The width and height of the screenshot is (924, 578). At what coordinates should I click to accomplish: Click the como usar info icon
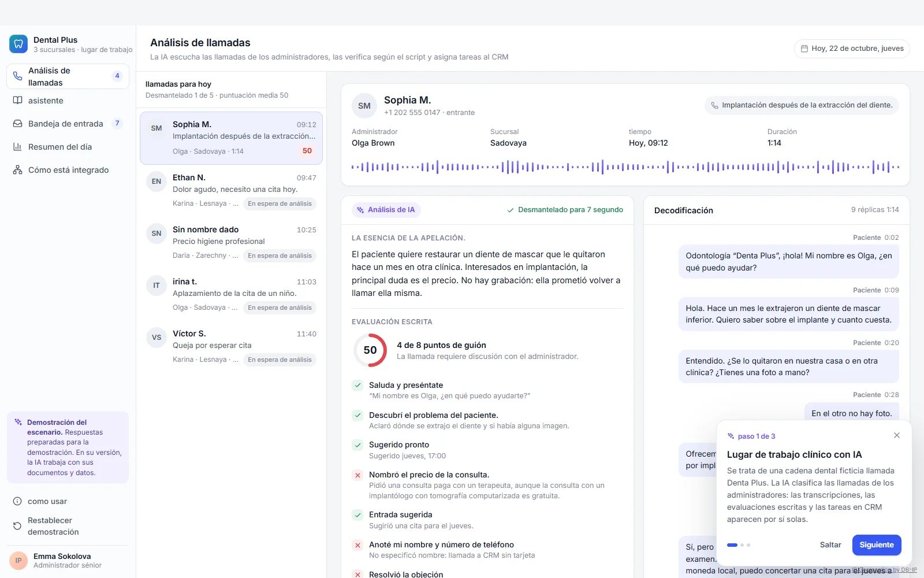[x=17, y=501]
